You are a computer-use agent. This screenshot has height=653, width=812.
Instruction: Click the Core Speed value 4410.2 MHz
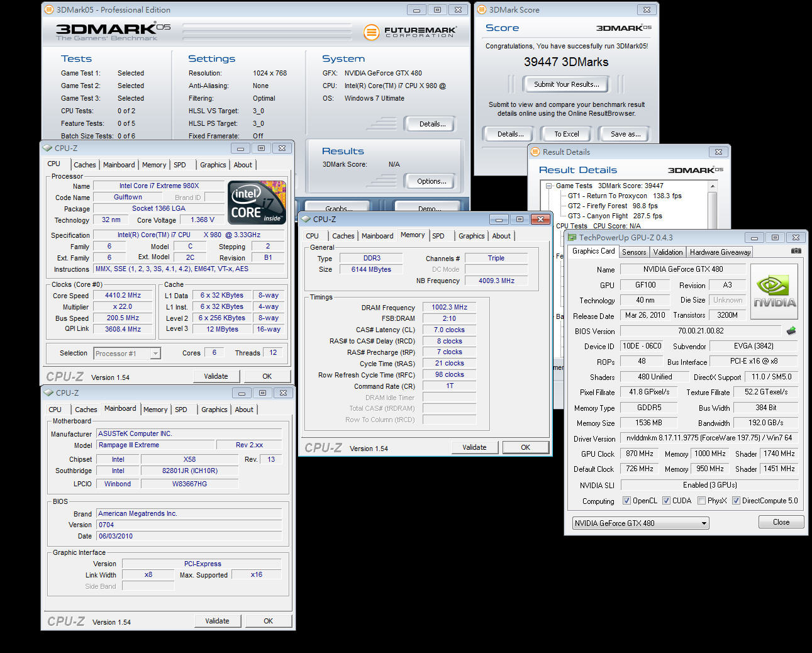click(123, 295)
